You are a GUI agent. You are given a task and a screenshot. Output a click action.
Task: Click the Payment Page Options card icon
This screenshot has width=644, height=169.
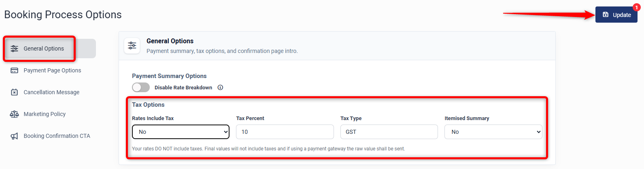[x=15, y=70]
